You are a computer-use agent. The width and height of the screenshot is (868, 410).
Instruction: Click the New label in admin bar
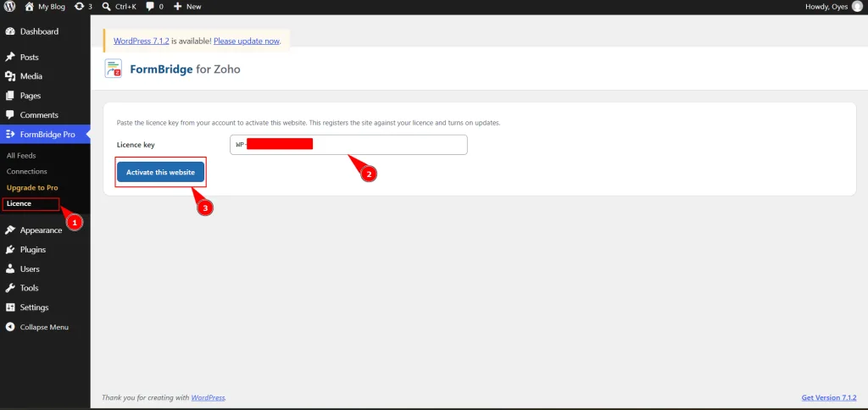click(194, 7)
